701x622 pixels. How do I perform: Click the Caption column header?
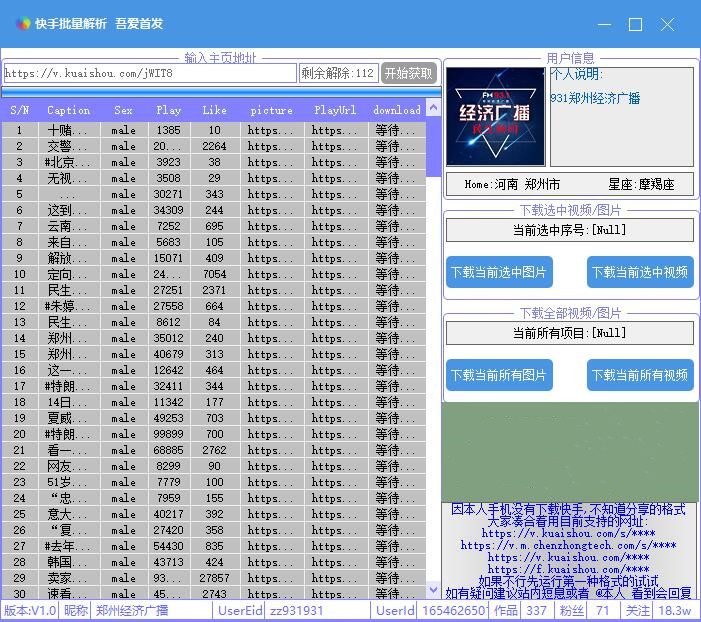coord(68,110)
